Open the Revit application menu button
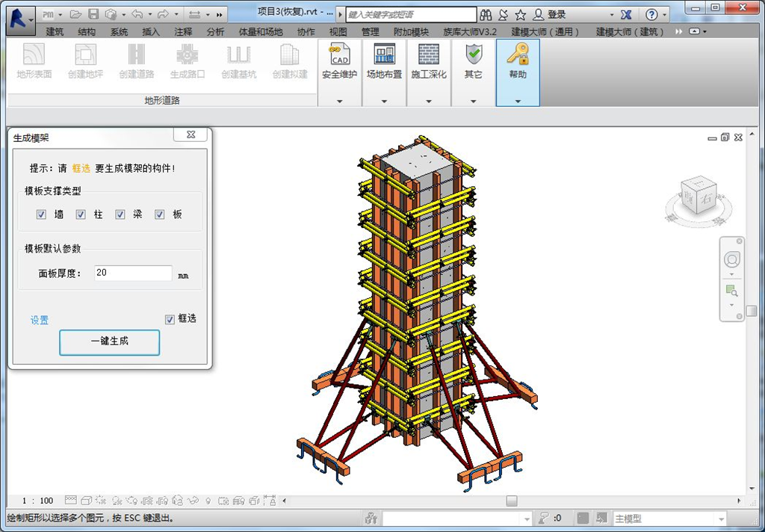 (x=20, y=20)
